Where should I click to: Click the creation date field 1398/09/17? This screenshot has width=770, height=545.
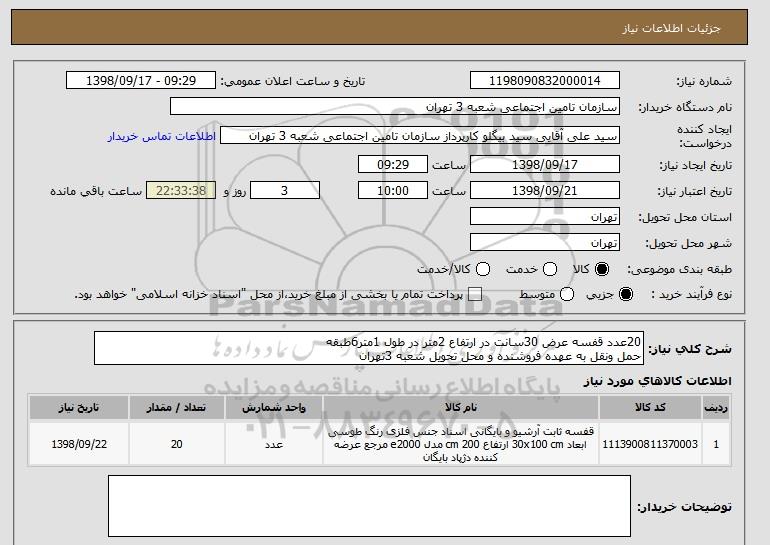[545, 164]
